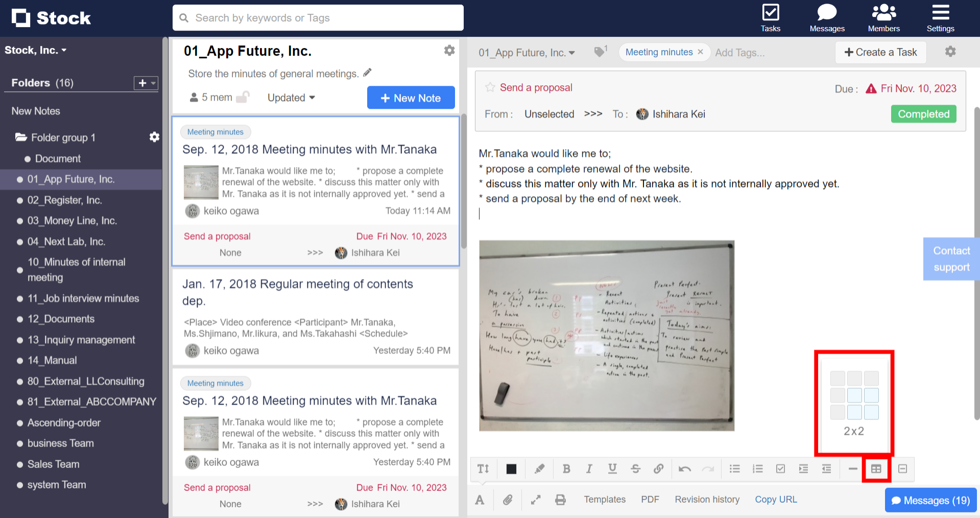
Task: Click the Bold formatting icon
Action: click(x=566, y=469)
